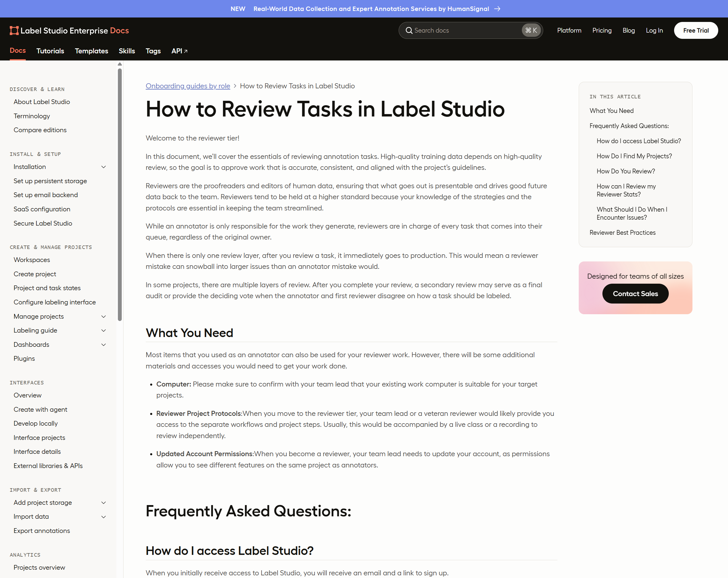
Task: Jump to How do I access Label Studio?
Action: coord(639,141)
